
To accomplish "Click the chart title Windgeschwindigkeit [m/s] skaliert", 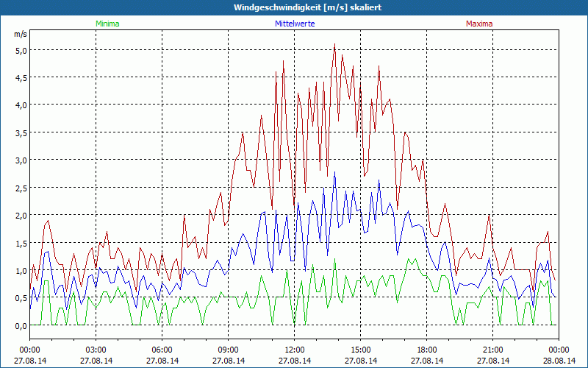I will (307, 7).
